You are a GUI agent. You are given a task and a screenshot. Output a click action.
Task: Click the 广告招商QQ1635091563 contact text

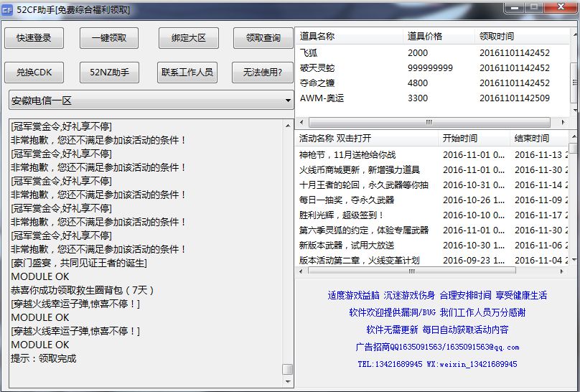point(437,347)
